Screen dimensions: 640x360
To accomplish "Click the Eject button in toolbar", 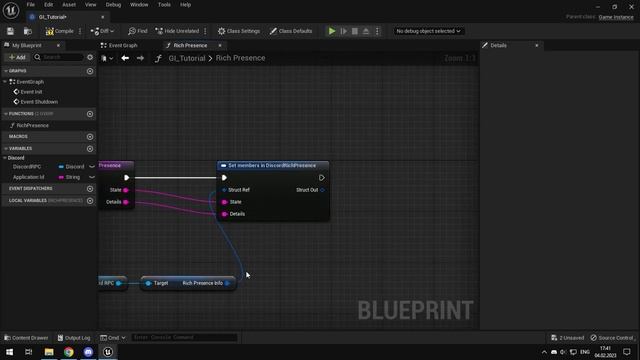I will coord(366,31).
